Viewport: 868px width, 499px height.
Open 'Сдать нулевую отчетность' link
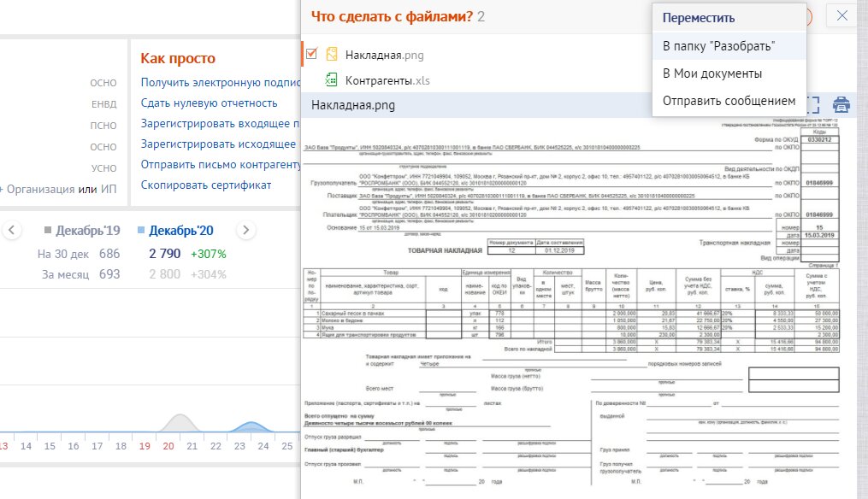pyautogui.click(x=209, y=103)
